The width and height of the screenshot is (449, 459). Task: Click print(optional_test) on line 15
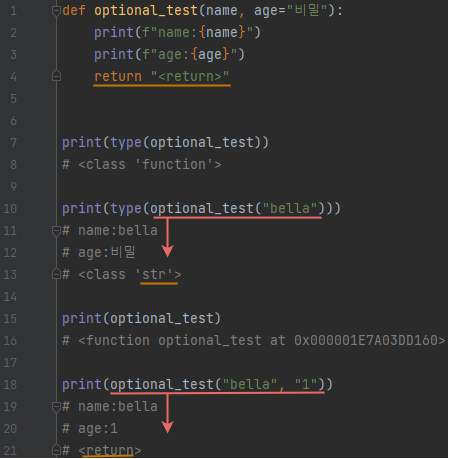coord(141,319)
